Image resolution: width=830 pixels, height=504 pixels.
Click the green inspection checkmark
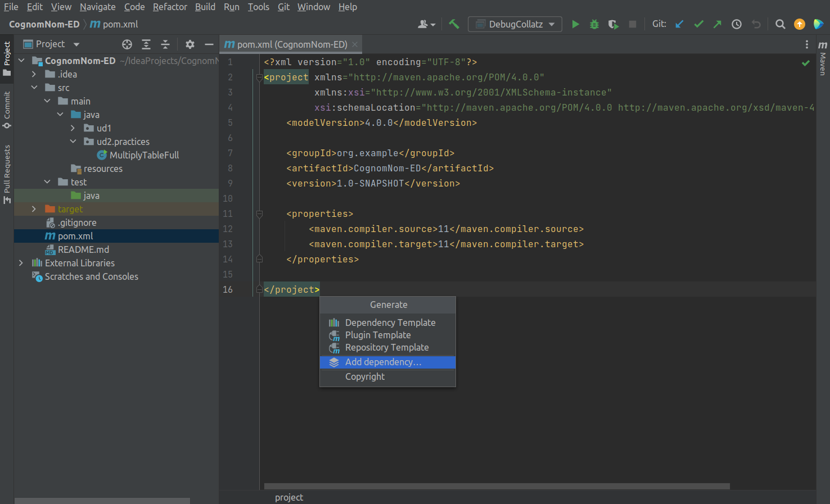(x=806, y=63)
